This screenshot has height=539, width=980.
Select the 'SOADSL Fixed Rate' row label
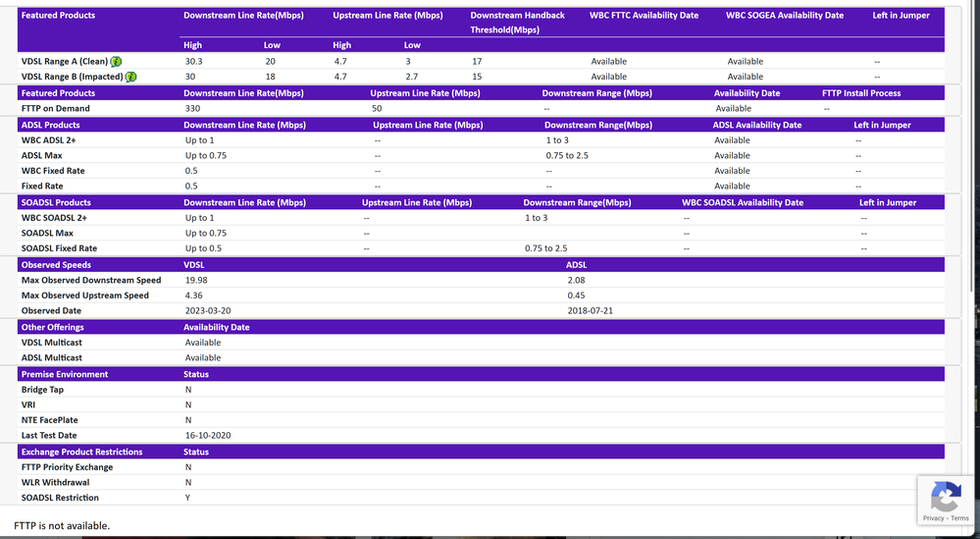(x=60, y=248)
